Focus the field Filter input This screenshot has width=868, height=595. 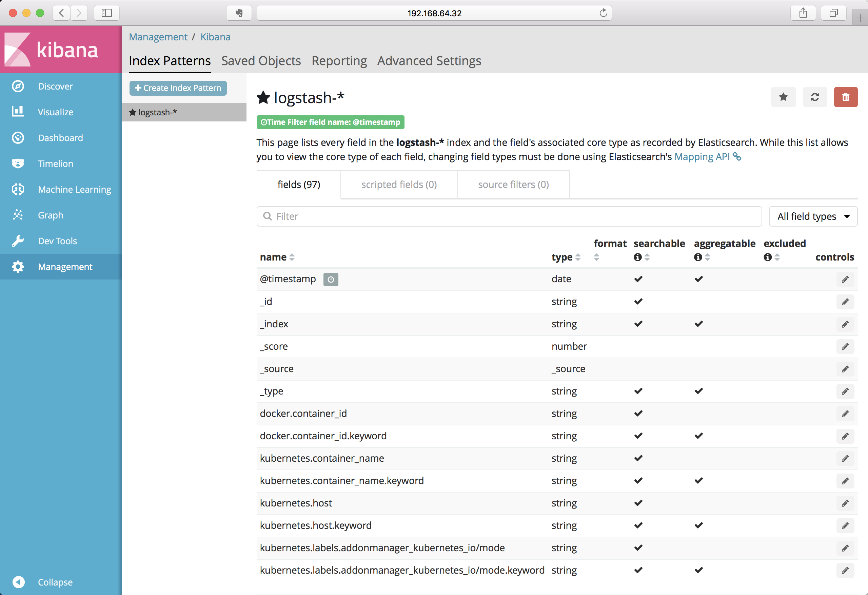[x=509, y=216]
